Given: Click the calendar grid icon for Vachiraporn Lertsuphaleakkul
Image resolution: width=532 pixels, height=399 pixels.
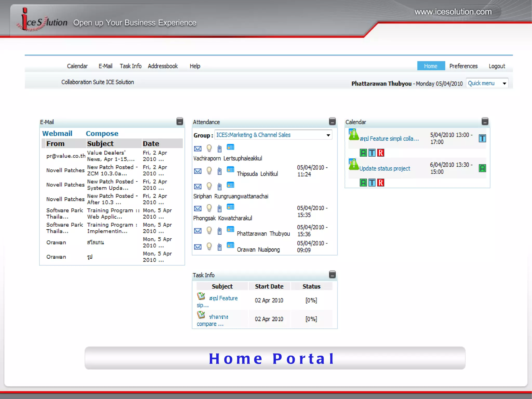Looking at the screenshot, I should tap(230, 147).
